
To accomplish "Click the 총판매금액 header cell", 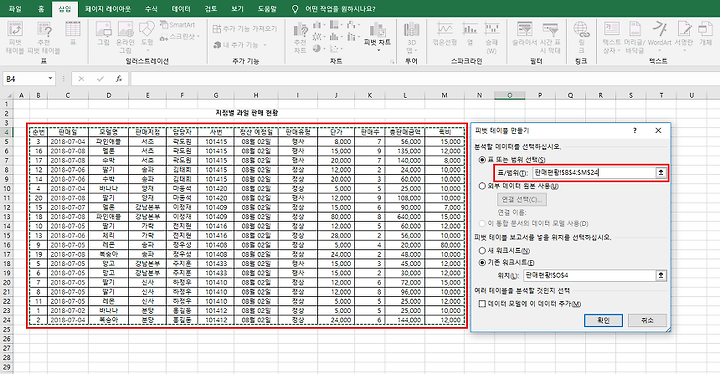I will (x=405, y=132).
